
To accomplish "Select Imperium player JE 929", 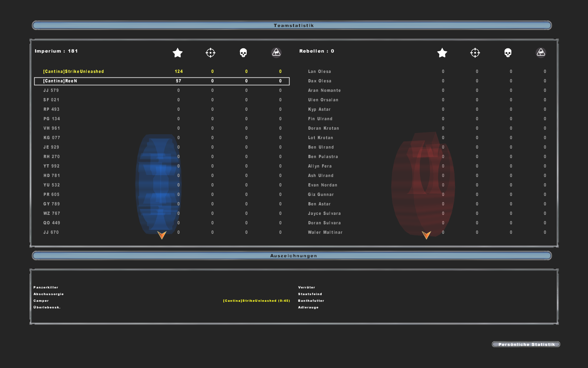I will pos(51,147).
